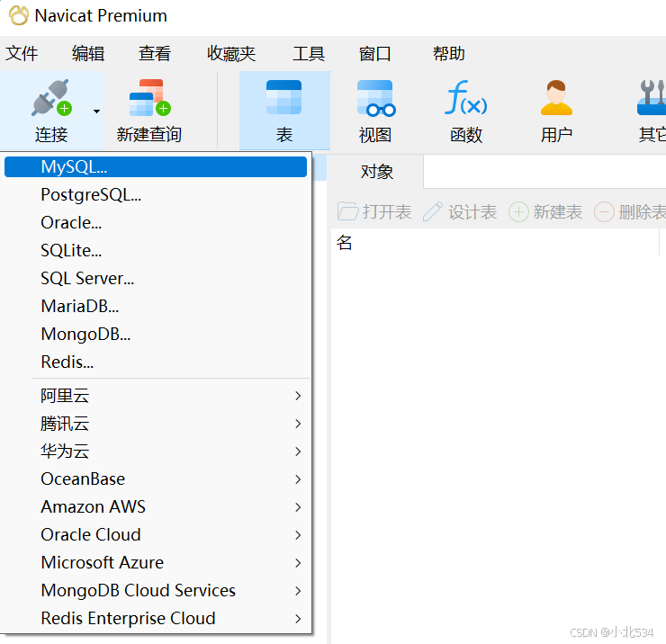Switch to the 对象 tab
The height and width of the screenshot is (644, 666).
click(377, 172)
